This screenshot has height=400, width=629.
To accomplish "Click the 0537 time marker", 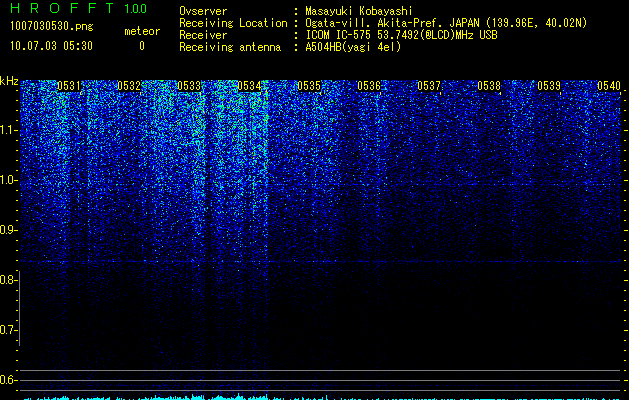I will (429, 86).
